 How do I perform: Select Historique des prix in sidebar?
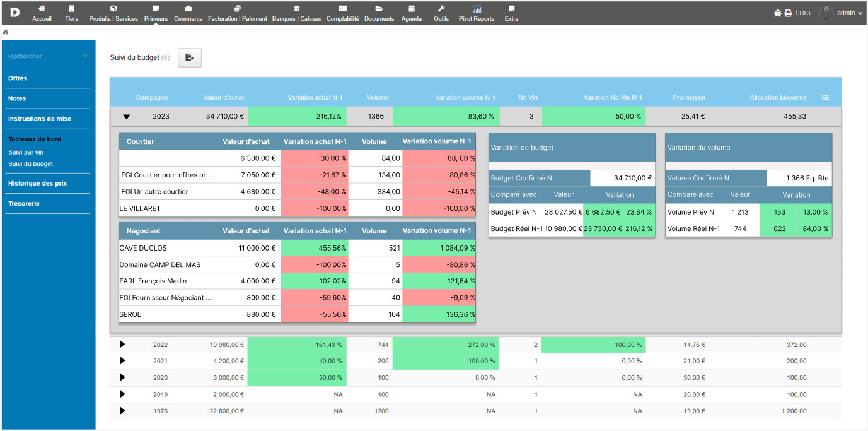coord(37,183)
